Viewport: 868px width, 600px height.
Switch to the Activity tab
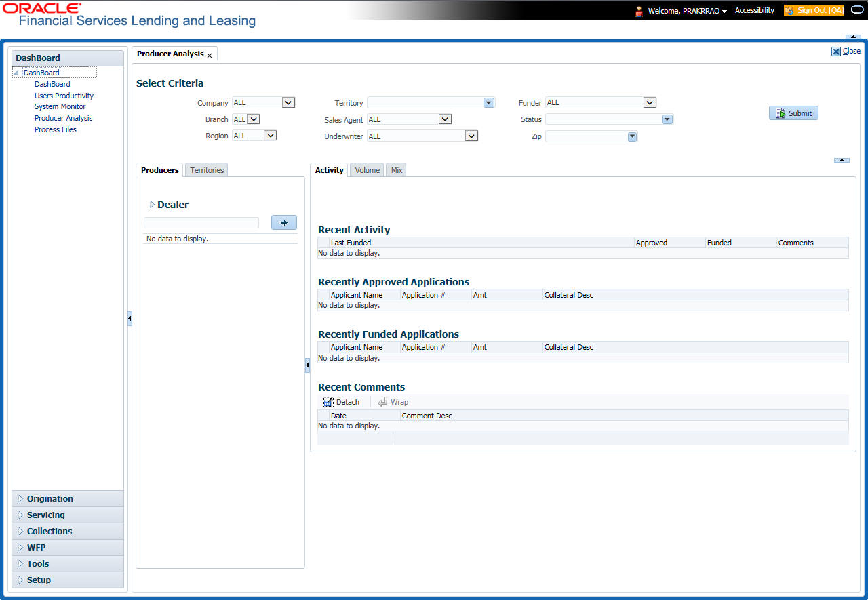[330, 170]
